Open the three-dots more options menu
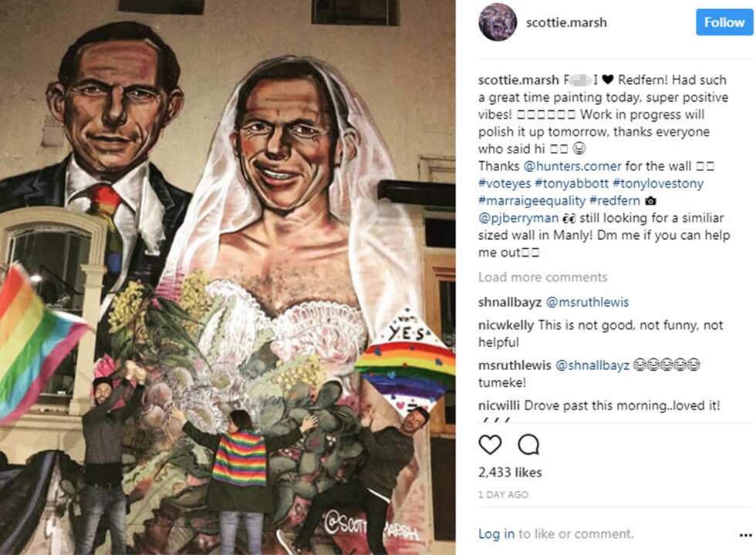Image resolution: width=756 pixels, height=555 pixels. (x=745, y=535)
